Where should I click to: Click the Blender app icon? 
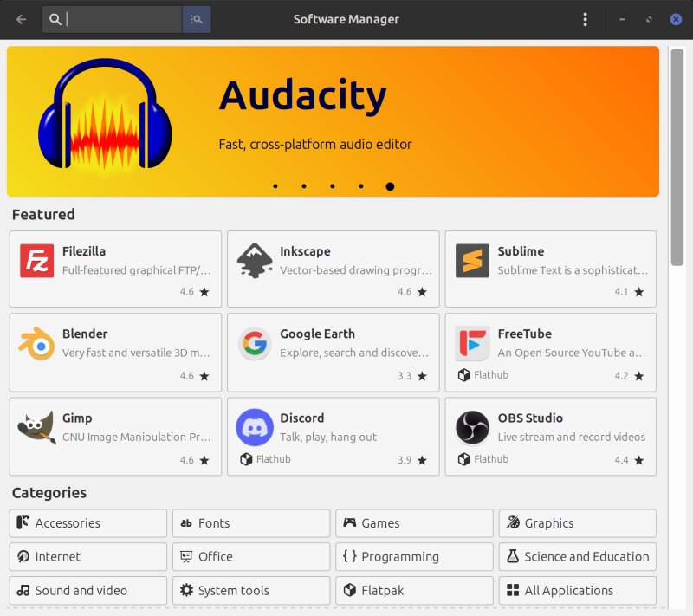pos(36,343)
